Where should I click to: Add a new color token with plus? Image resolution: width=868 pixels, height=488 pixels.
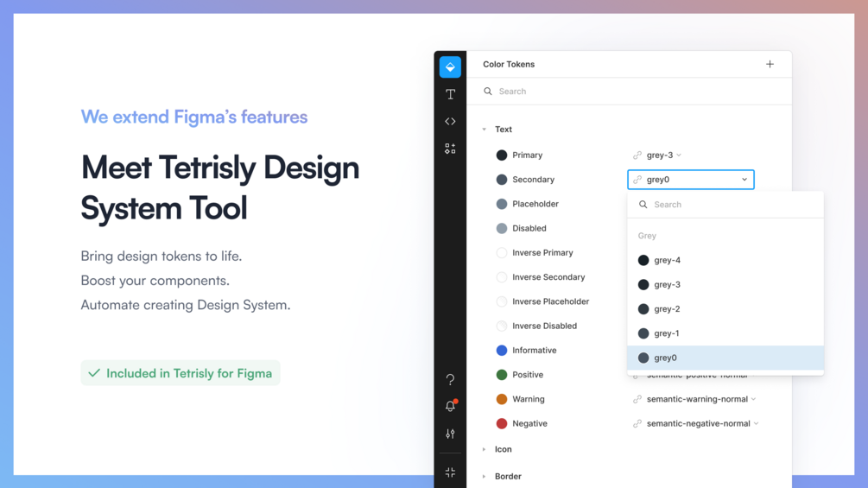(x=770, y=64)
